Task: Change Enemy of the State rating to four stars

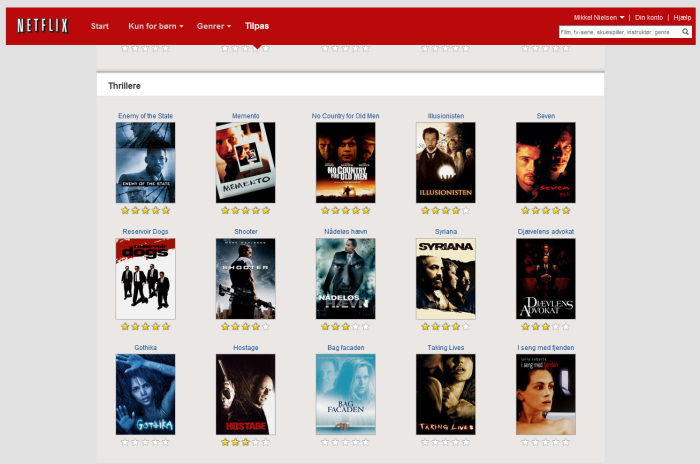Action: 156,210
